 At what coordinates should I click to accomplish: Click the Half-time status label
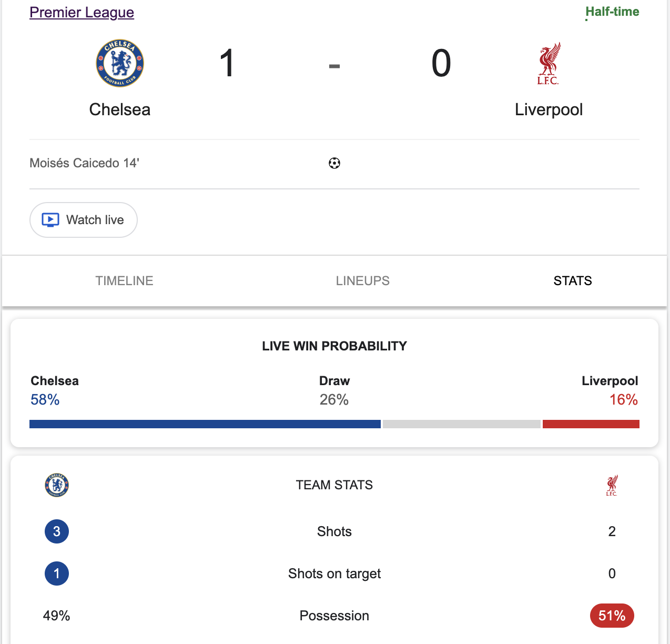click(x=612, y=12)
